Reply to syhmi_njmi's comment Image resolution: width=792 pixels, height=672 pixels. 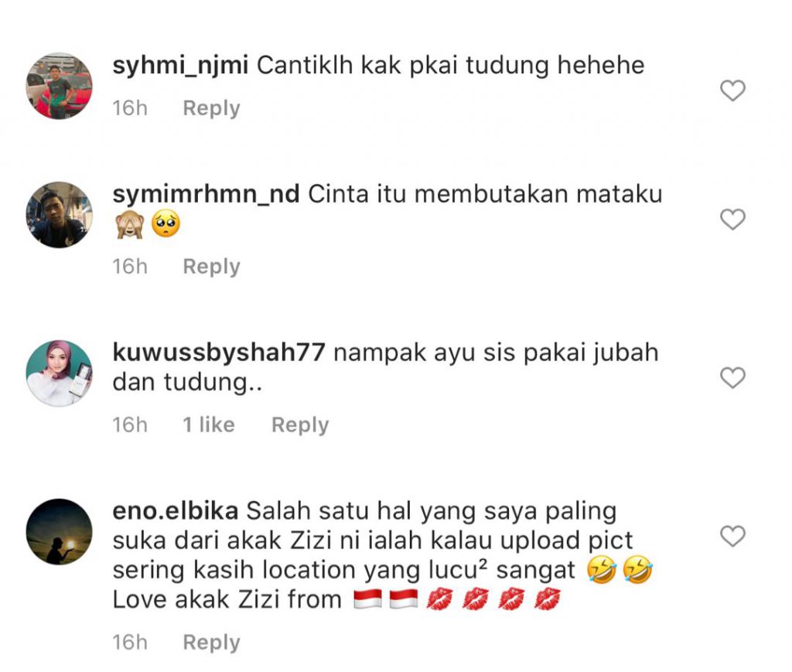tap(211, 108)
